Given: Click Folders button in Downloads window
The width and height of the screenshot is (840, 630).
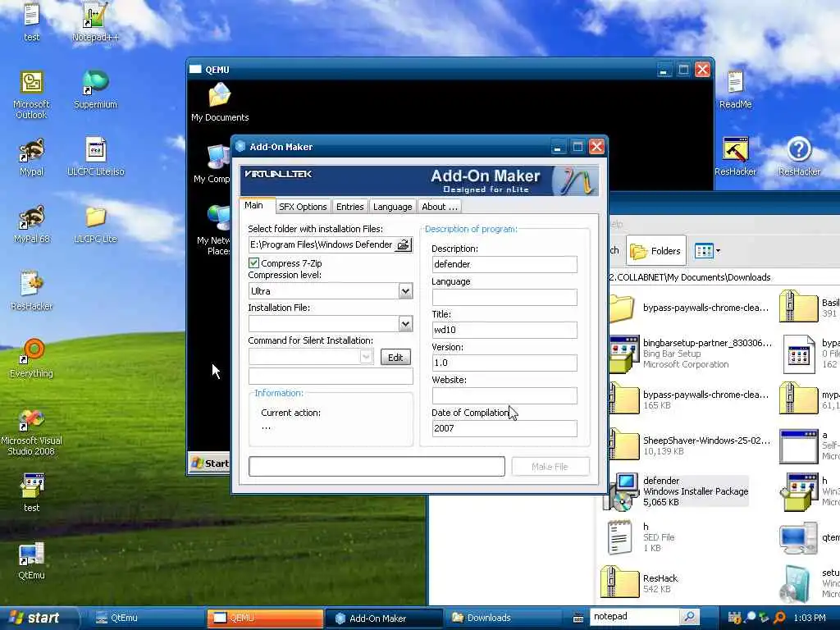Looking at the screenshot, I should [x=656, y=251].
